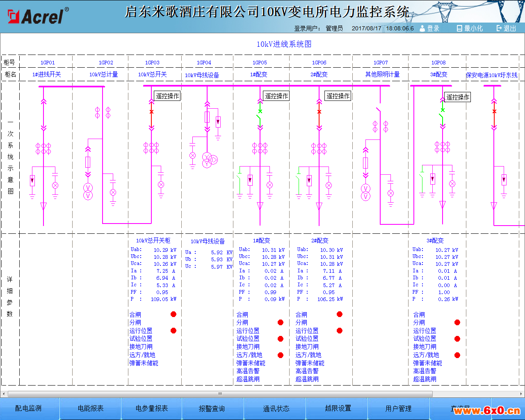Click the horizontal scrollbar thumb

220,394
